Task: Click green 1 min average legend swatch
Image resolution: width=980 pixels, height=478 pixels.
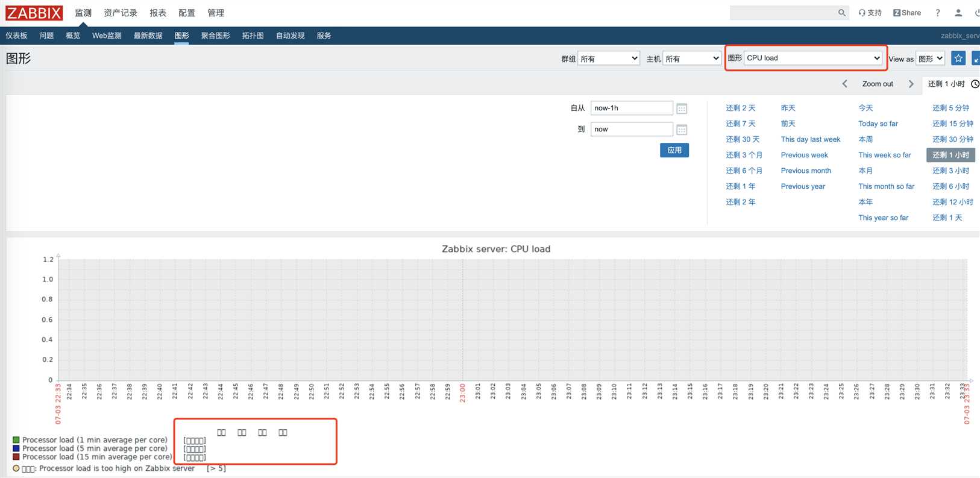Action: 16,440
